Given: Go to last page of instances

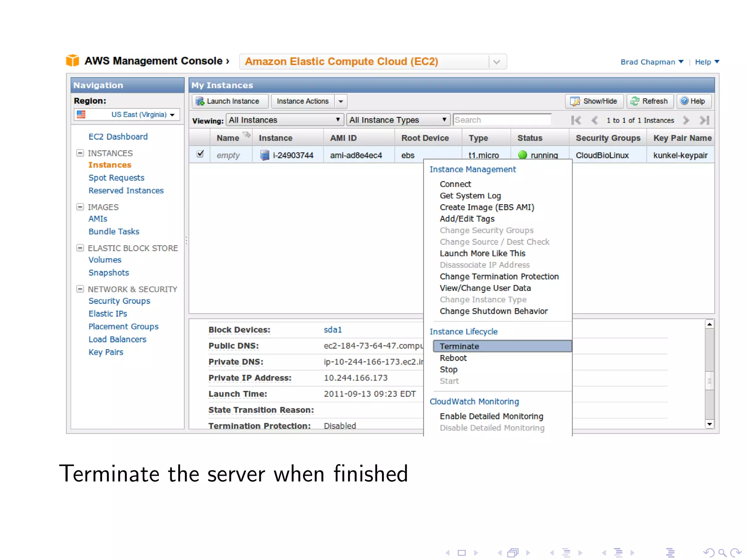Looking at the screenshot, I should (x=704, y=120).
